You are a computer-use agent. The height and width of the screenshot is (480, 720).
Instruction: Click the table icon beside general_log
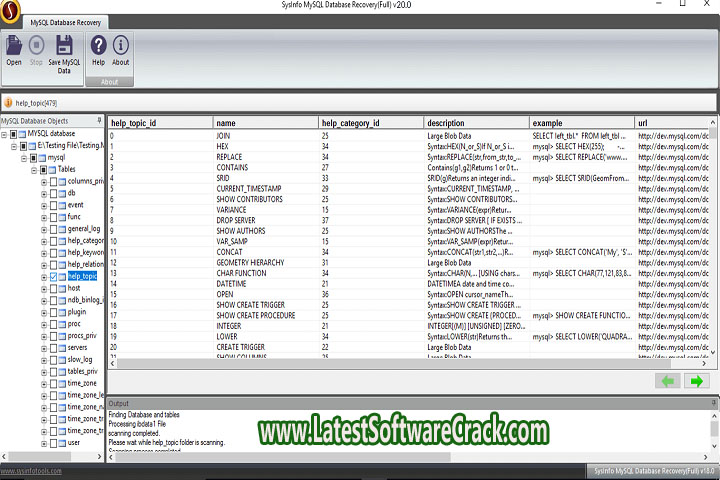[x=62, y=229]
